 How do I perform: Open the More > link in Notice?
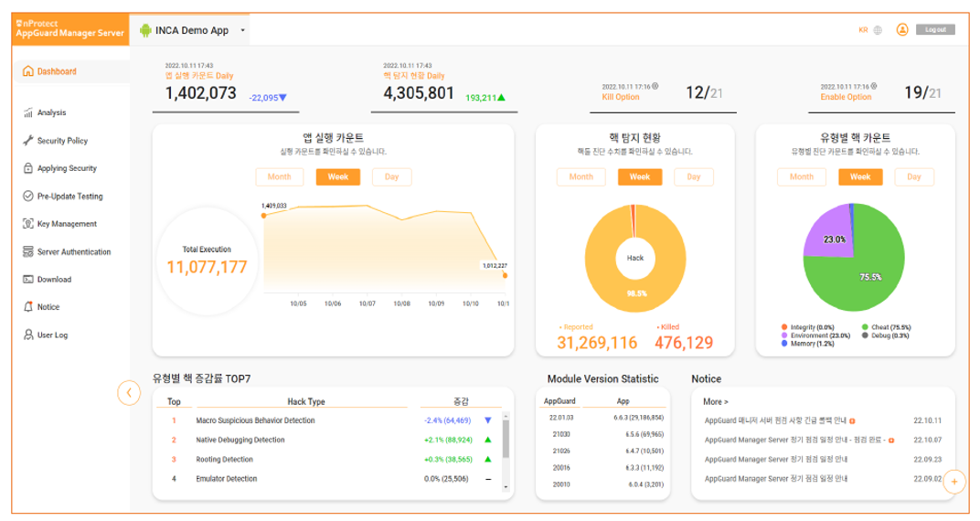pyautogui.click(x=715, y=401)
